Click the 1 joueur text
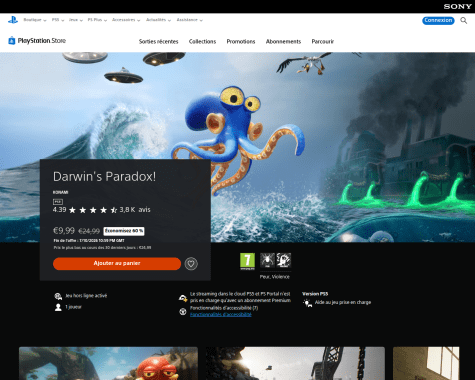Image resolution: width=475 pixels, height=380 pixels. (x=73, y=307)
